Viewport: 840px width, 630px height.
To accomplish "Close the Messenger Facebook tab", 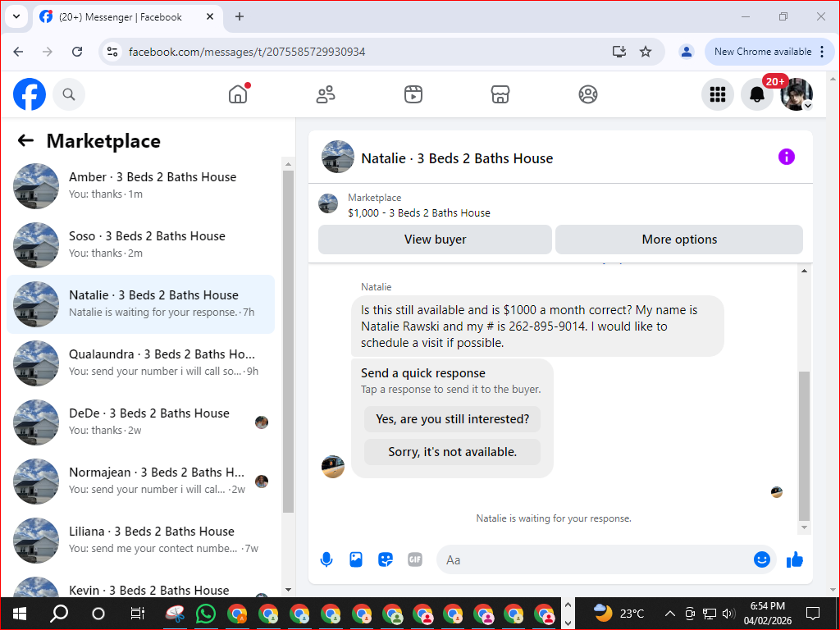I will tap(210, 16).
